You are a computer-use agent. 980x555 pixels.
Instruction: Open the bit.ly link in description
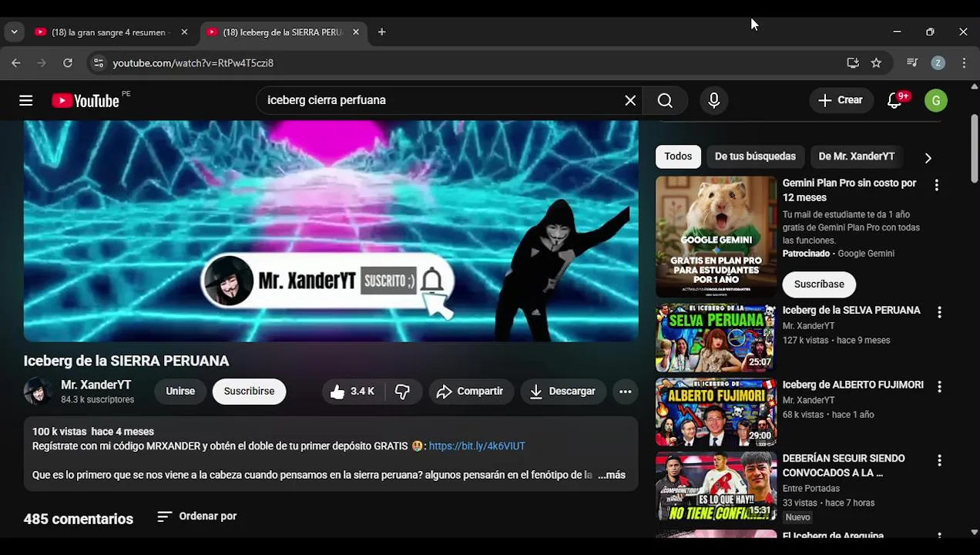tap(477, 446)
